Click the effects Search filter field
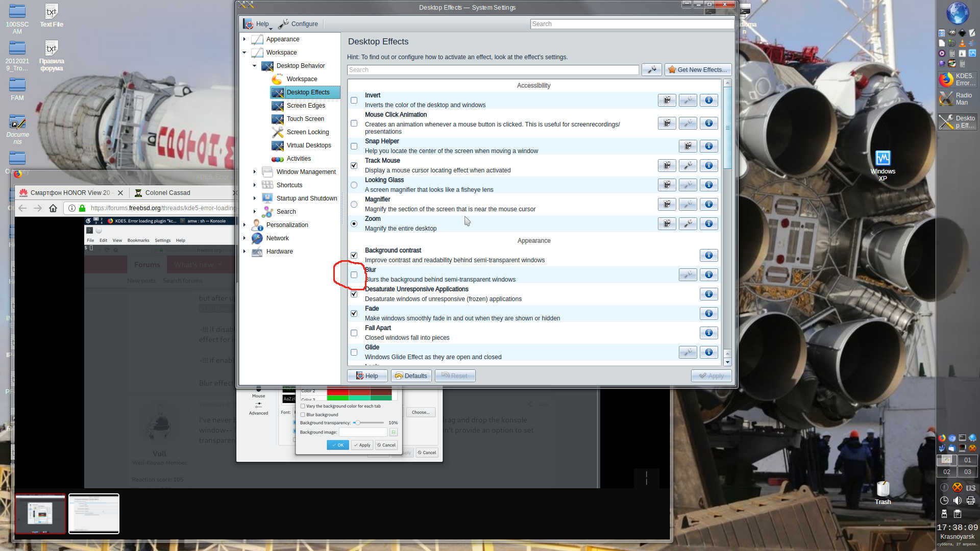 [x=493, y=70]
